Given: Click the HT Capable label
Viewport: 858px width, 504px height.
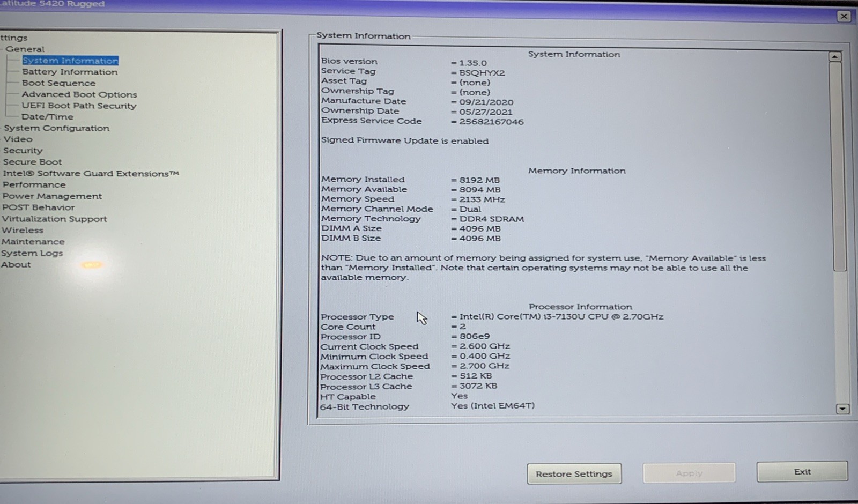Looking at the screenshot, I should [347, 397].
